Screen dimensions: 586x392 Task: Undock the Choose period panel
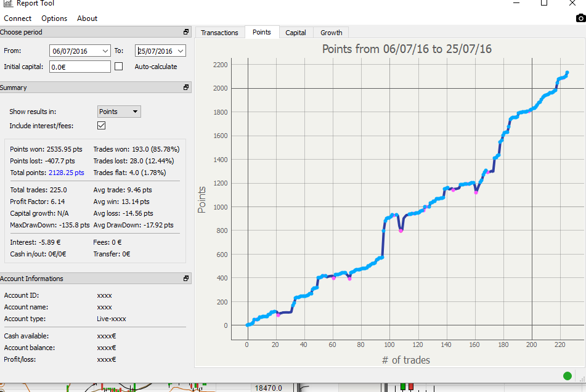point(186,32)
